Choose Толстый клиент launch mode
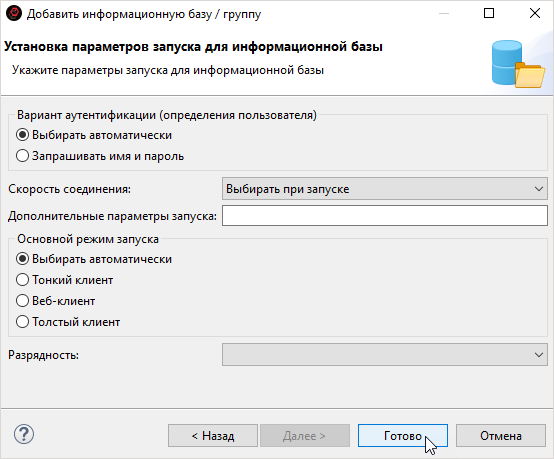 pyautogui.click(x=68, y=322)
